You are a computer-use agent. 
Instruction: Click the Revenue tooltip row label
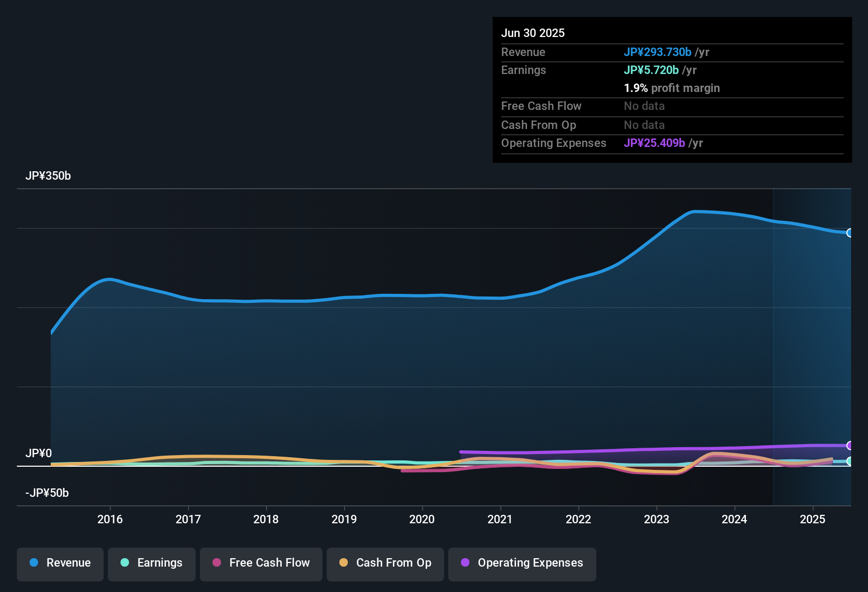coord(523,52)
